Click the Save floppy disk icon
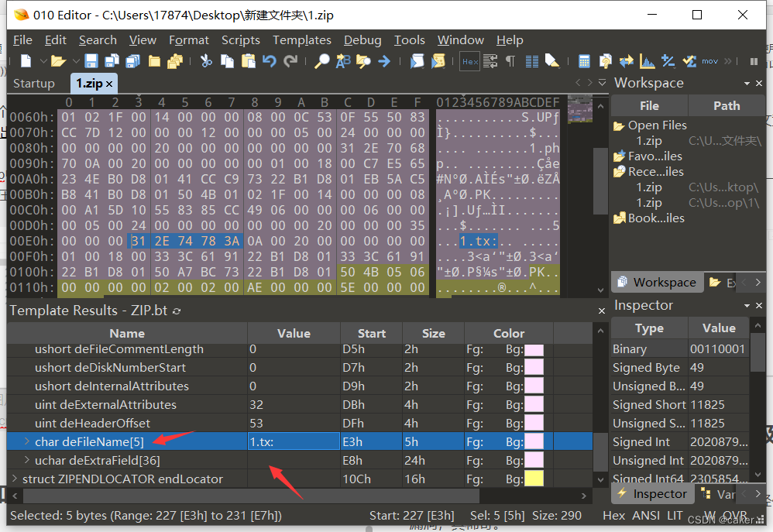Screen dimensions: 773x532 91,61
